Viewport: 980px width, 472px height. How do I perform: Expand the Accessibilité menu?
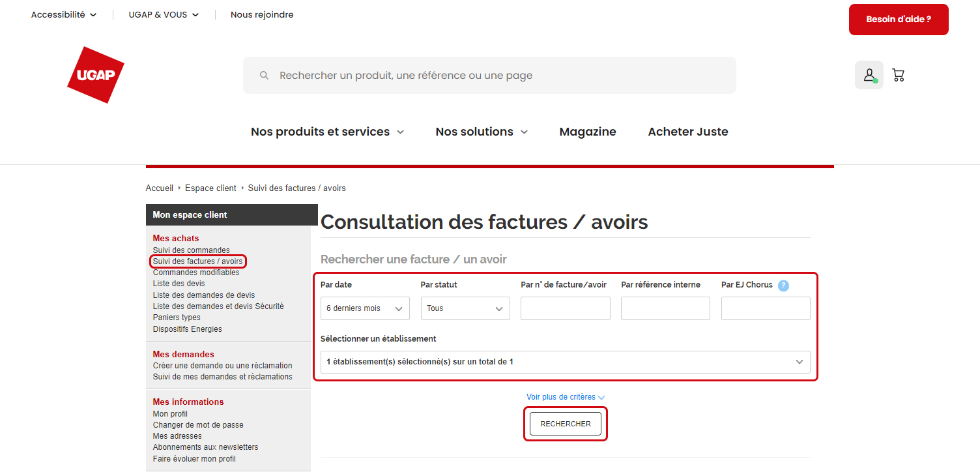click(64, 14)
